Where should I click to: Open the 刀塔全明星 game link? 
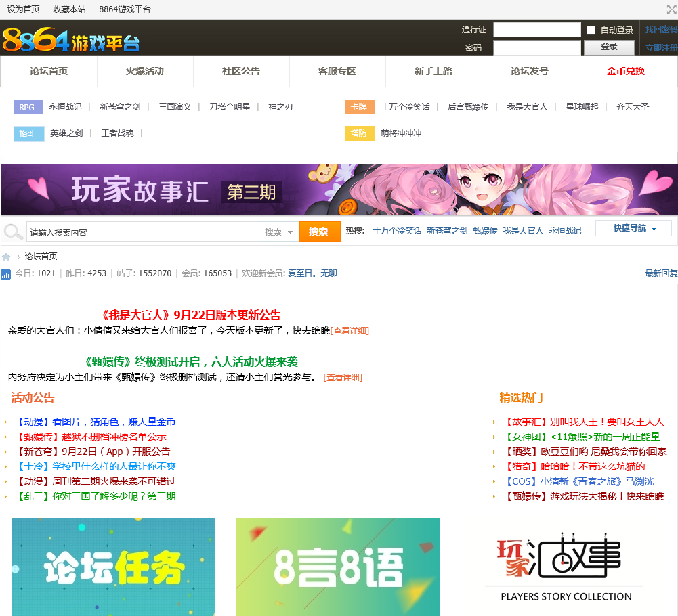click(230, 107)
